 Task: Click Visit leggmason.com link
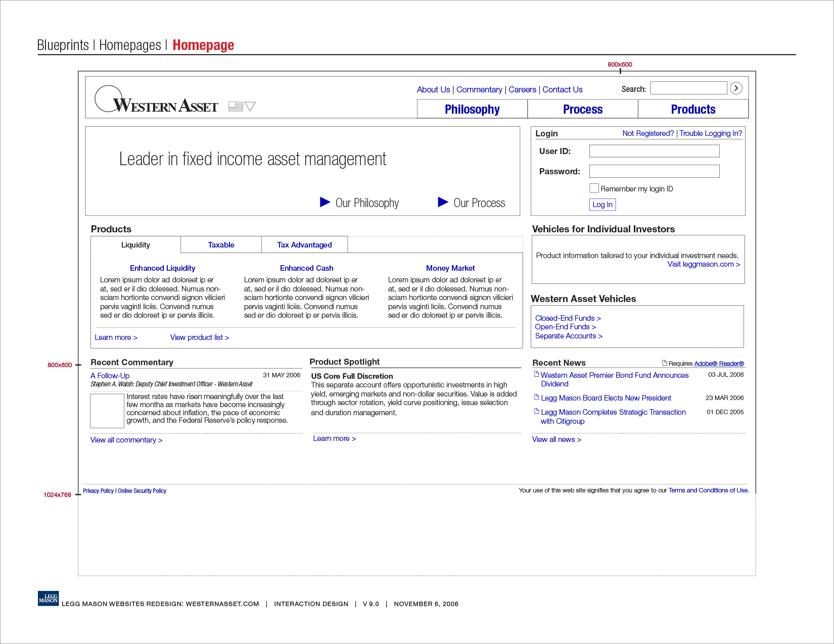pyautogui.click(x=704, y=264)
